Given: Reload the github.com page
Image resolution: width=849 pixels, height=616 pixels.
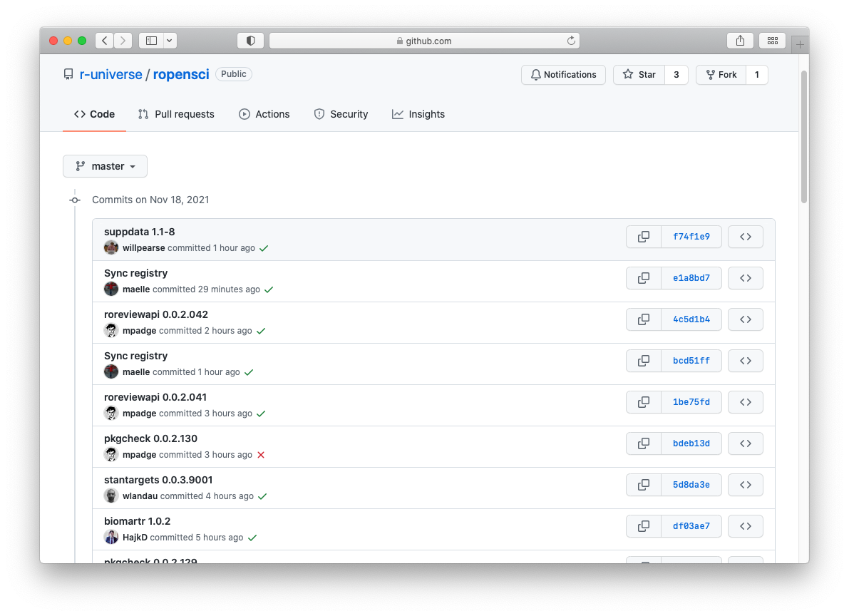Looking at the screenshot, I should pos(571,41).
